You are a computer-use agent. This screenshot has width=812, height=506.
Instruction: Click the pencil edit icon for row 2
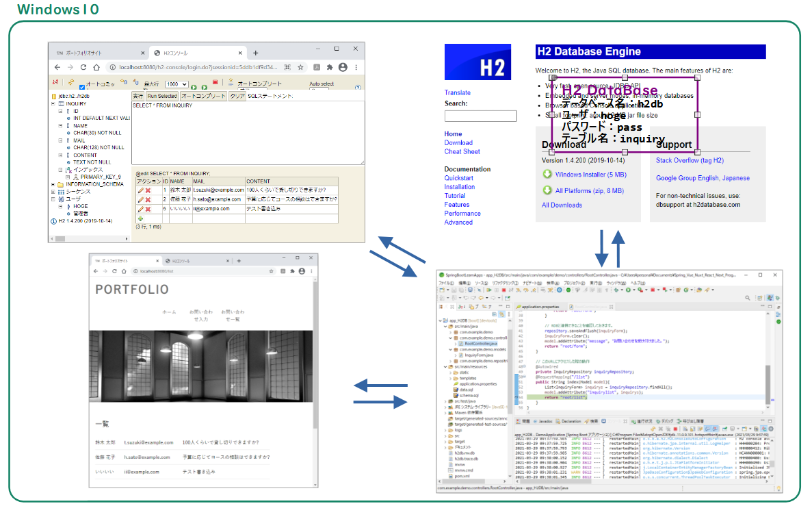[x=140, y=200]
